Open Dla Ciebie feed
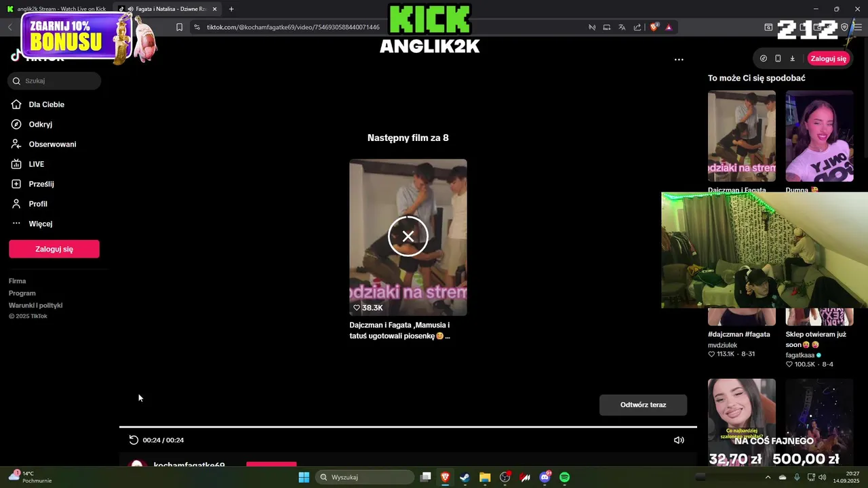Image resolution: width=868 pixels, height=488 pixels. click(x=47, y=104)
